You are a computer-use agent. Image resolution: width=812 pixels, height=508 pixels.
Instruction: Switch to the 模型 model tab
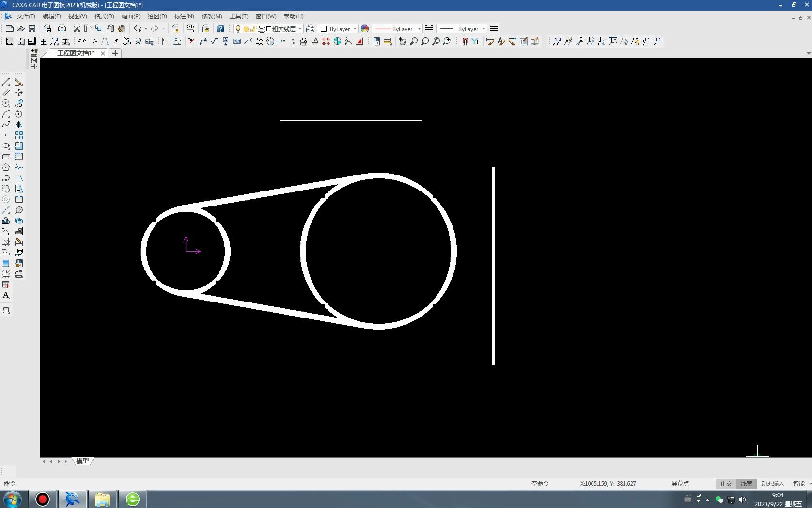pyautogui.click(x=82, y=461)
